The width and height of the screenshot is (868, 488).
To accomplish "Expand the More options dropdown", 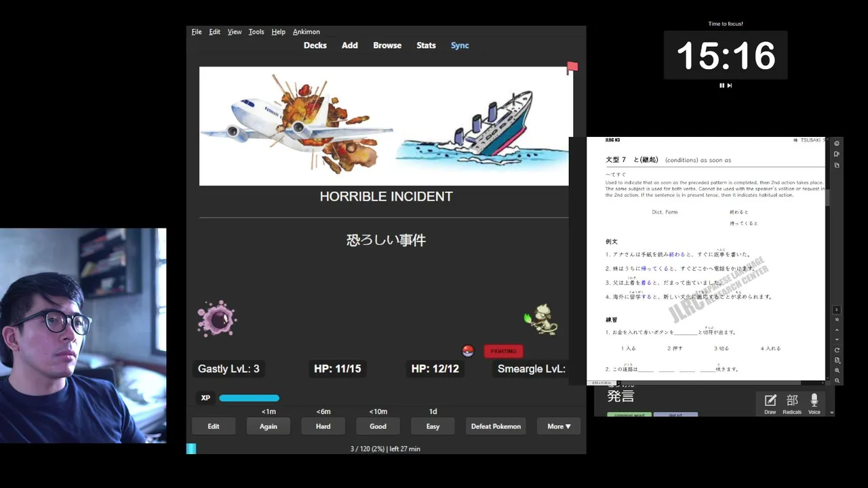I will coord(559,426).
